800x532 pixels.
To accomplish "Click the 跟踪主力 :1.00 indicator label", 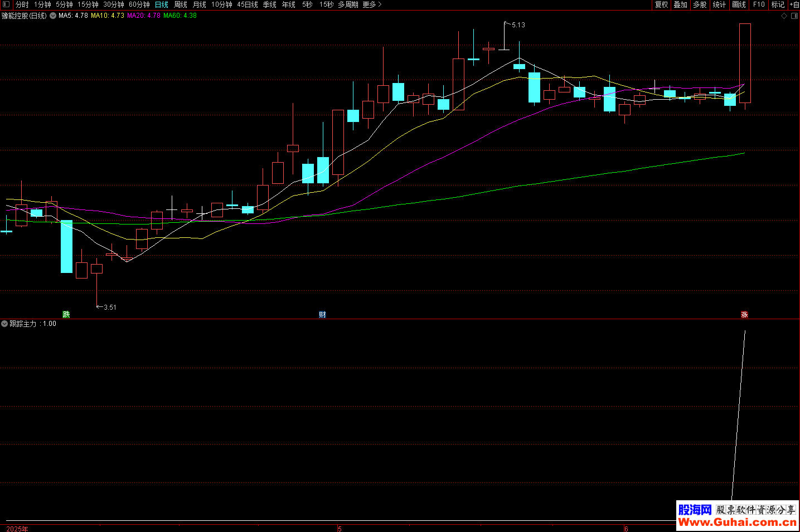I will [x=32, y=324].
